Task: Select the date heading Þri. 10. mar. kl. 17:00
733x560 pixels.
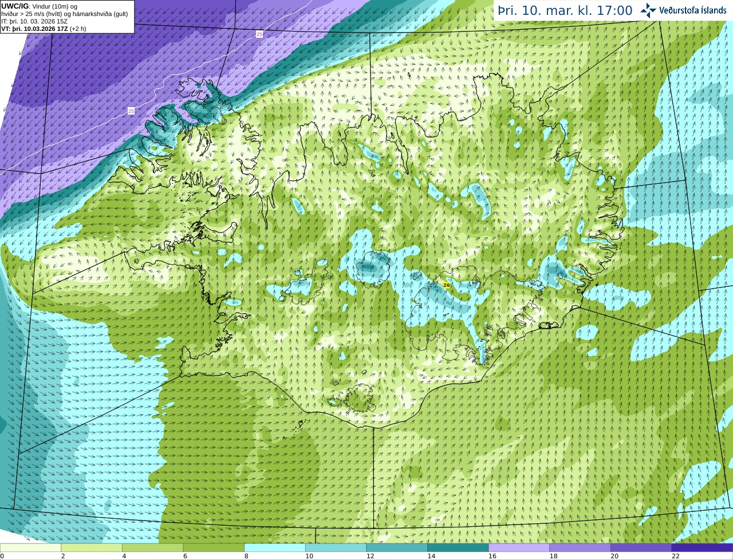Action: point(565,10)
